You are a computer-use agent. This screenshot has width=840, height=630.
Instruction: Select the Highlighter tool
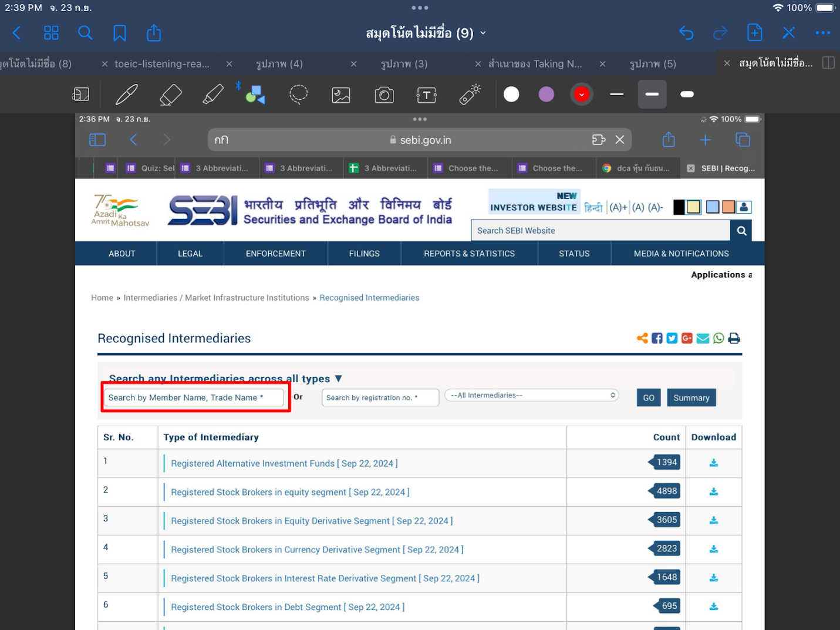coord(212,95)
